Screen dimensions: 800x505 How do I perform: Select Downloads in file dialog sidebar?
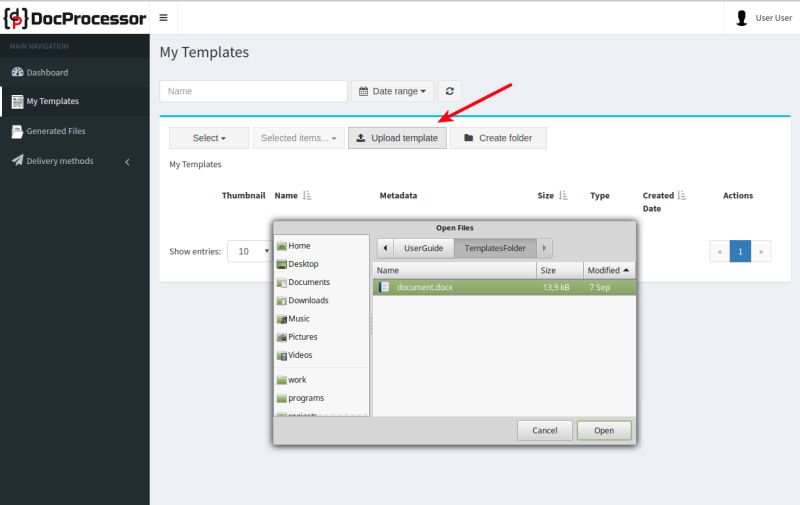[x=321, y=300]
